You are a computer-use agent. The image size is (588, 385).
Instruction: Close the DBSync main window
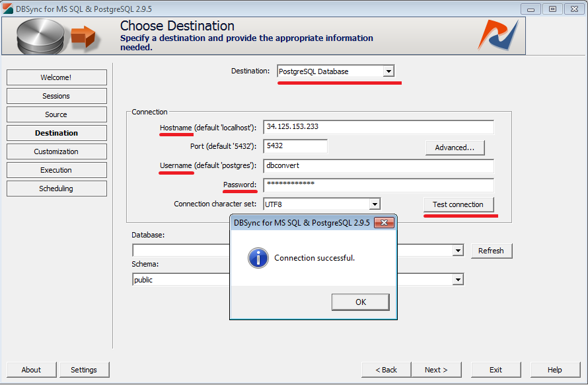(x=575, y=9)
